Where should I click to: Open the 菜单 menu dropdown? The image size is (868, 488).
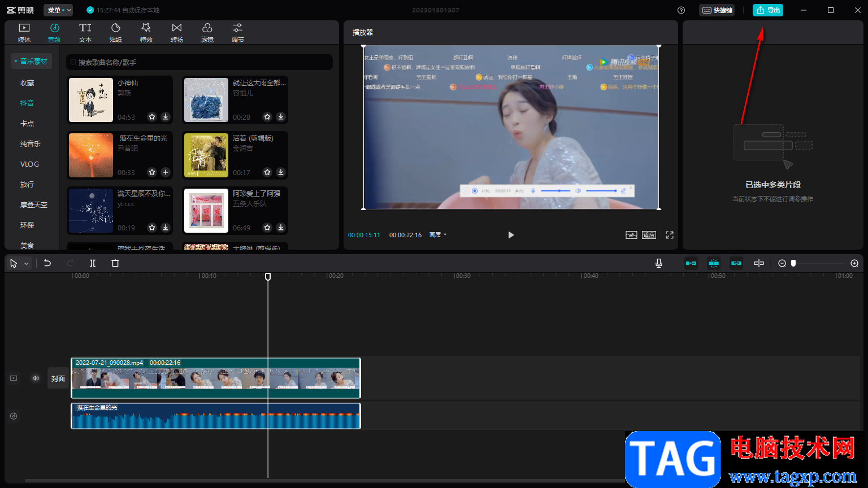pos(58,10)
